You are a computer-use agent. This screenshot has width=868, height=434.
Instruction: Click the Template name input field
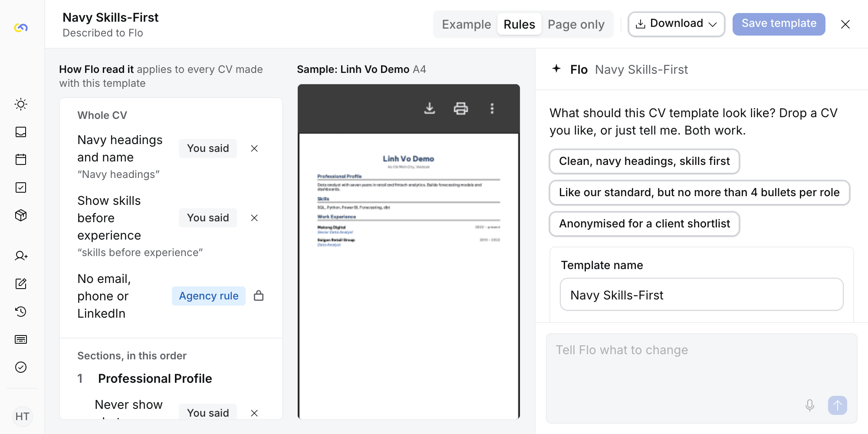point(702,294)
